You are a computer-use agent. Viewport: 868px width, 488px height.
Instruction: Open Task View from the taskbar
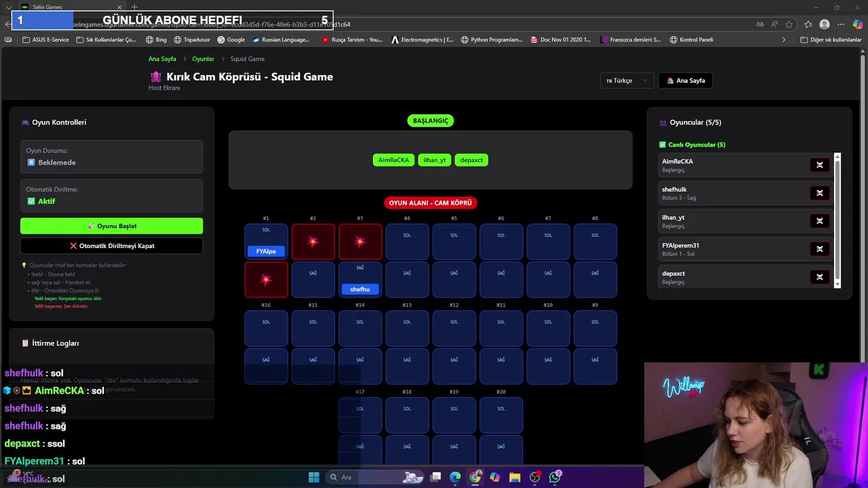(435, 477)
